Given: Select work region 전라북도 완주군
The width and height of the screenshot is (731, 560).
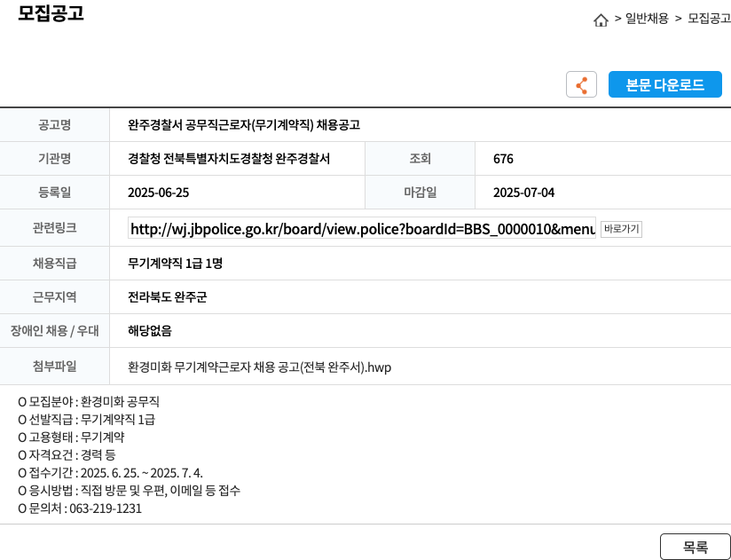Looking at the screenshot, I should pos(167,297).
